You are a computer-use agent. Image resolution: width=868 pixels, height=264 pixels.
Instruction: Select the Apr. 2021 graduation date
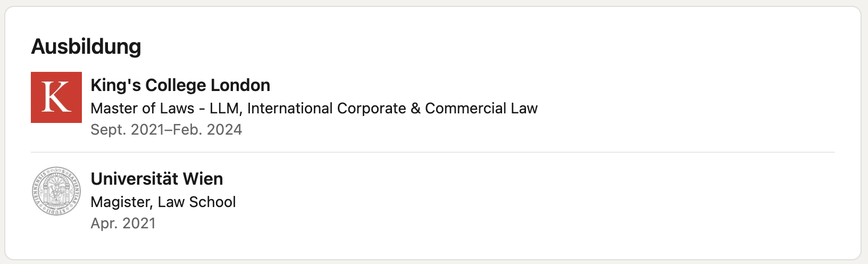tap(123, 223)
